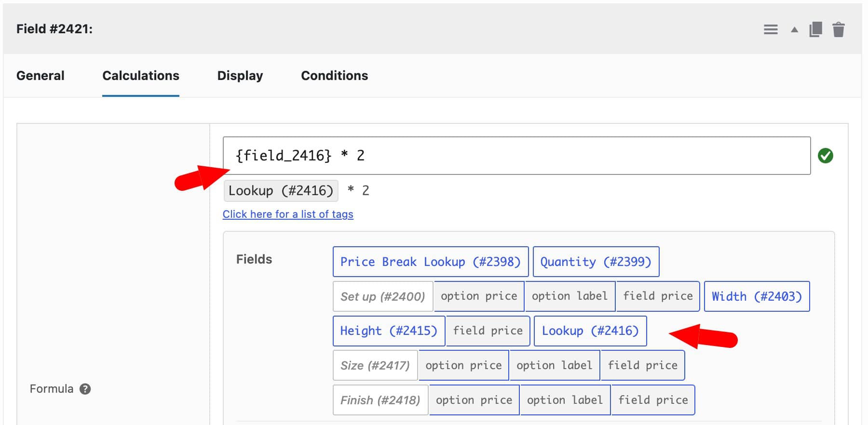This screenshot has height=425, width=868.
Task: Open 'Click here for a list of tags' link
Action: 288,214
